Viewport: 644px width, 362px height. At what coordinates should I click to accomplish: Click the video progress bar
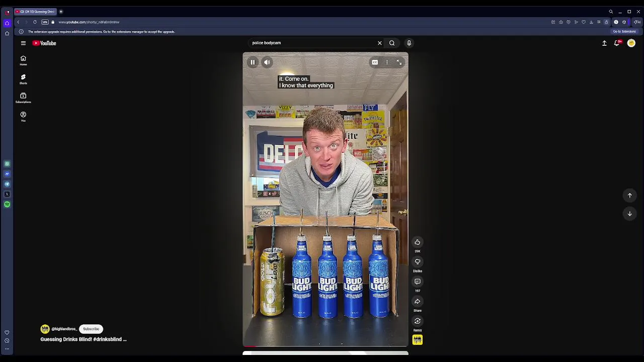click(326, 346)
